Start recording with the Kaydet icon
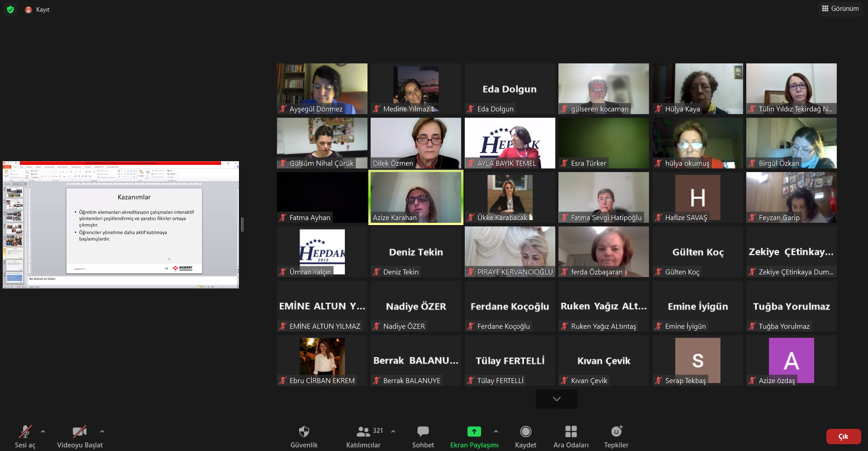The width and height of the screenshot is (868, 451). 525,432
